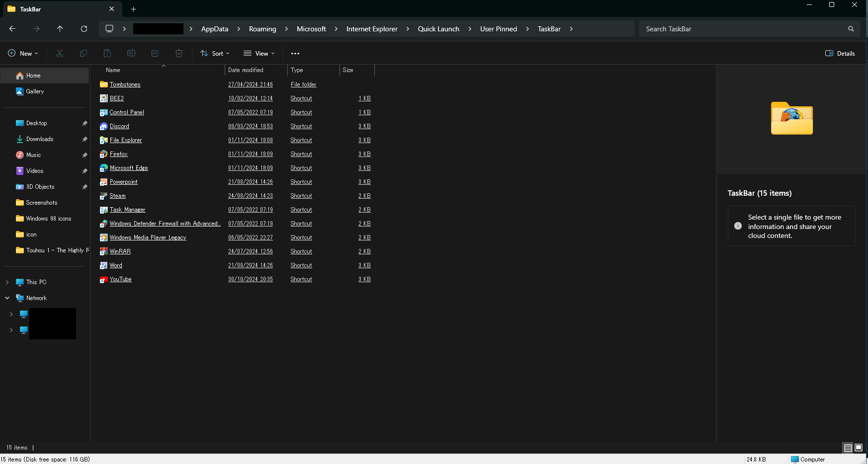Expand chevron after TaskBar in path

pos(571,29)
